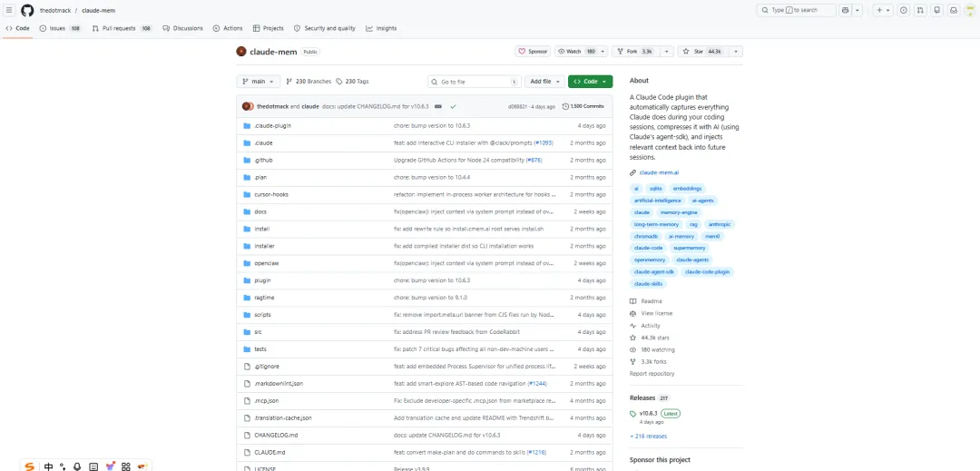Switch to the Pull requests tab
The width and height of the screenshot is (980, 471).
[x=122, y=28]
